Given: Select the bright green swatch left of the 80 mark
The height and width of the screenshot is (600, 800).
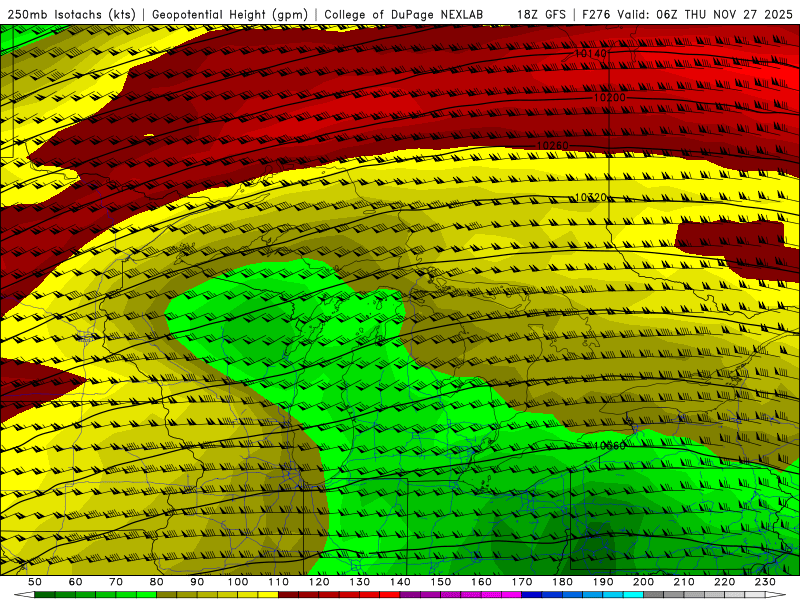Looking at the screenshot, I should click(146, 595).
